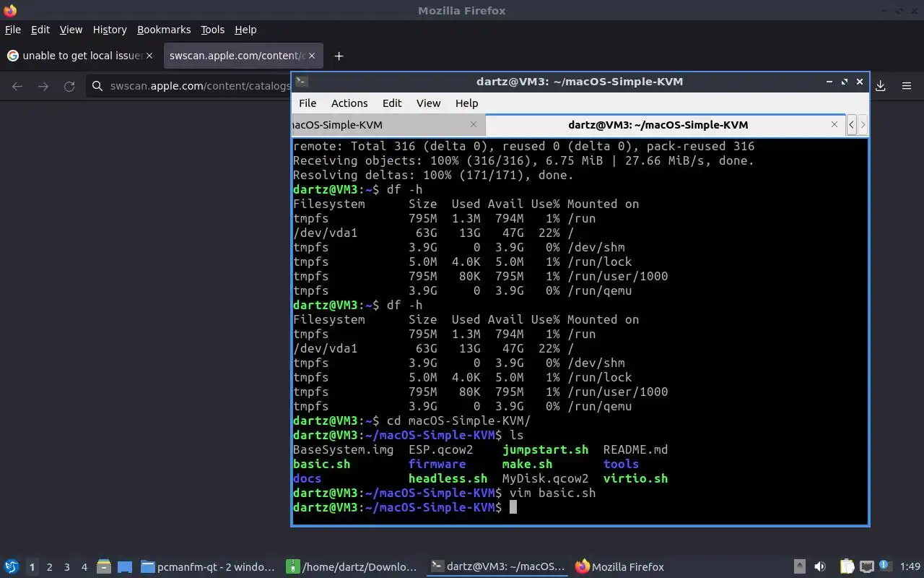924x578 pixels.
Task: Click 'ESP.qcow2' in terminal listing
Action: [440, 449]
